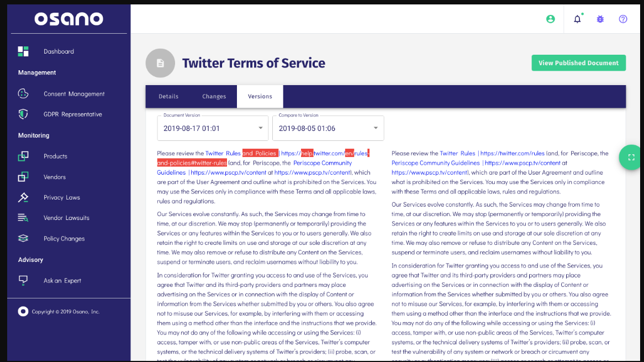Click the View Published Document button
The image size is (644, 362).
click(x=578, y=63)
